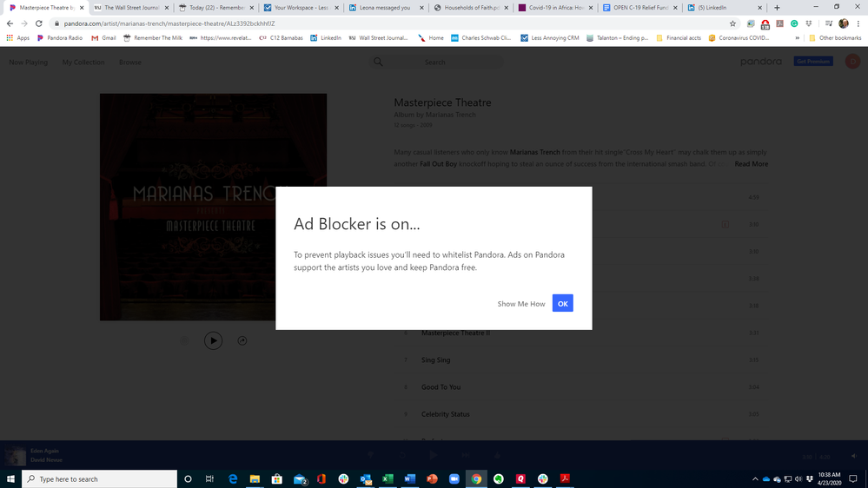This screenshot has height=488, width=868.
Task: Click the Dropbox extension icon
Action: click(809, 23)
